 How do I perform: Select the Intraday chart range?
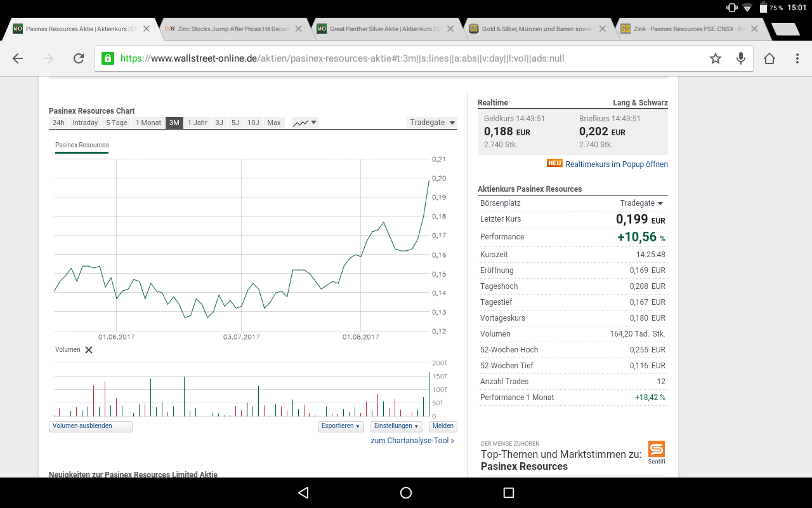click(85, 123)
